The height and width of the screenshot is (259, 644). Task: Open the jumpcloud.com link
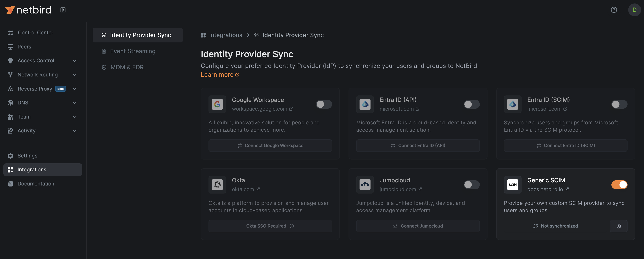pos(401,189)
